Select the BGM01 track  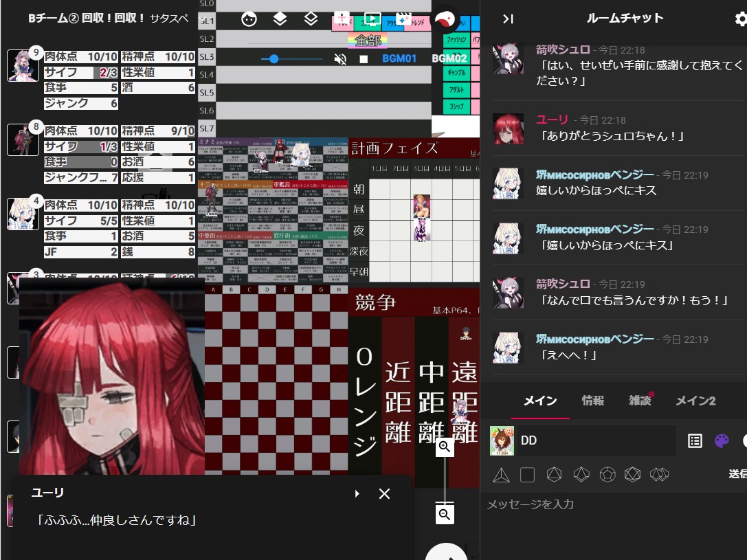[399, 58]
